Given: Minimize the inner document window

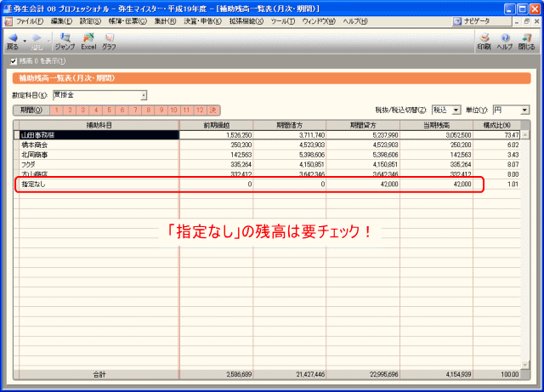Looking at the screenshot, I should pyautogui.click(x=518, y=21).
